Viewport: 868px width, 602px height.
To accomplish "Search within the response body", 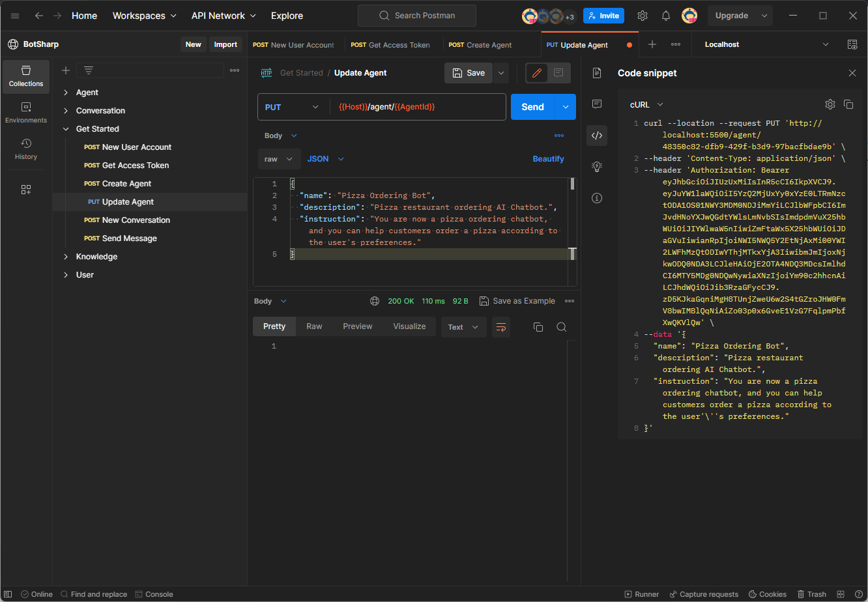I will point(562,327).
